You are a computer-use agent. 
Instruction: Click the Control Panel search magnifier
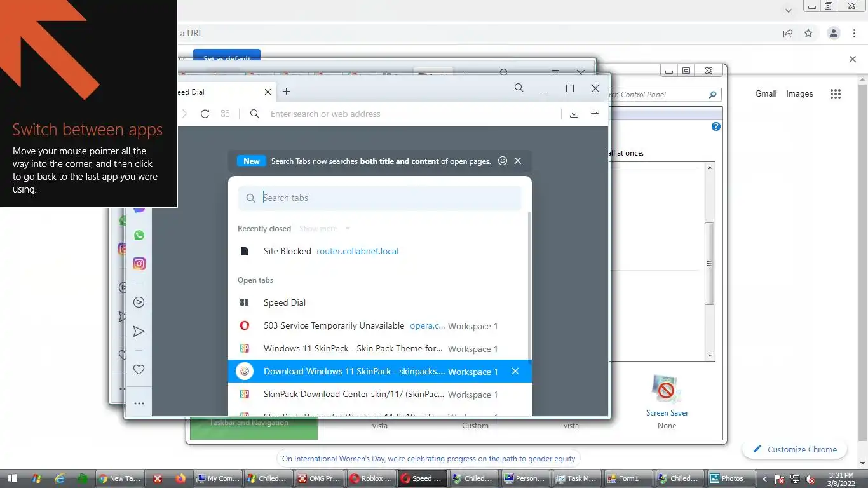pyautogui.click(x=712, y=95)
